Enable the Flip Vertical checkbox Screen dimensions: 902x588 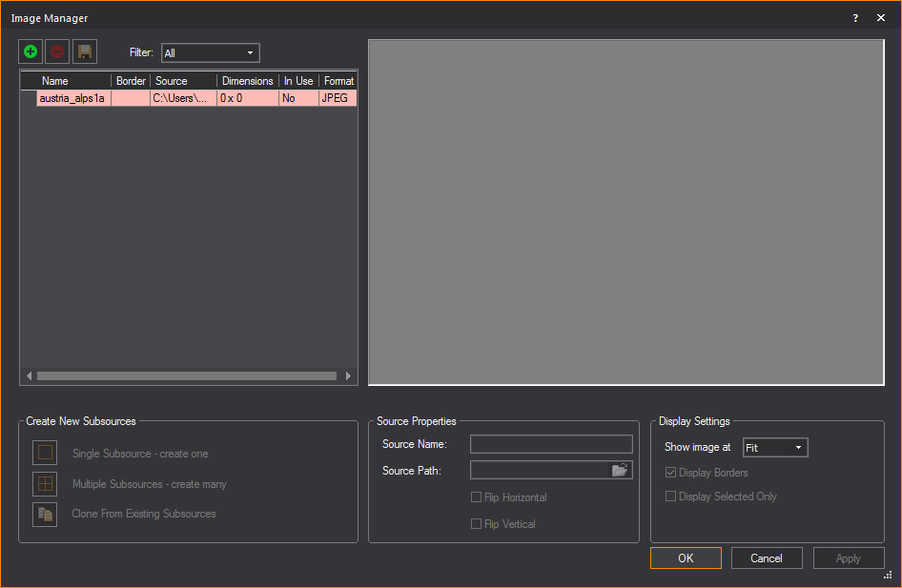tap(477, 524)
